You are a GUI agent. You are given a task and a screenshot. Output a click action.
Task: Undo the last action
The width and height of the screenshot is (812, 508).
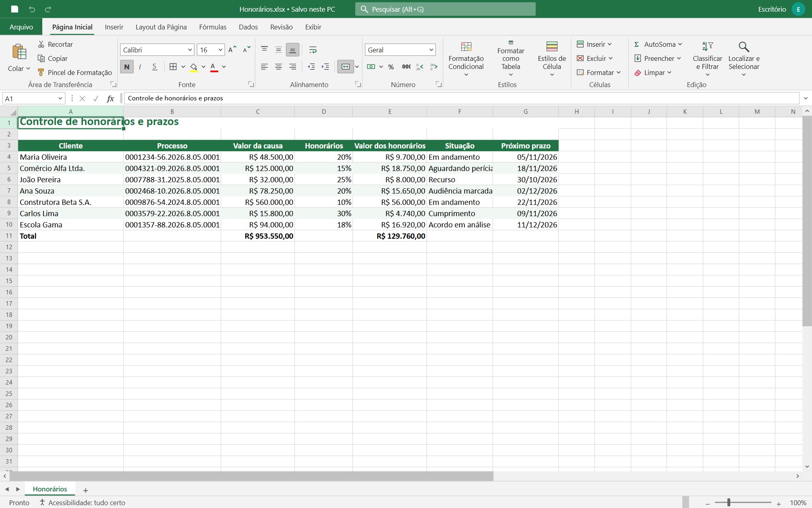pos(32,9)
